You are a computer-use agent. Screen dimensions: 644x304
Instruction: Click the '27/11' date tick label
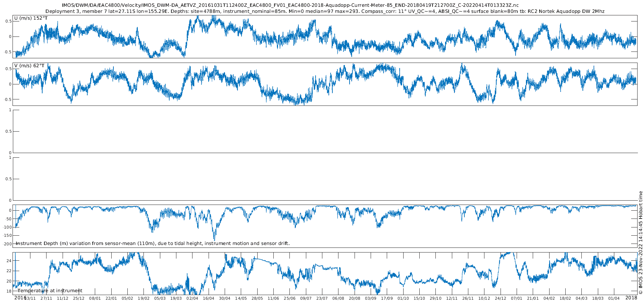46,298
